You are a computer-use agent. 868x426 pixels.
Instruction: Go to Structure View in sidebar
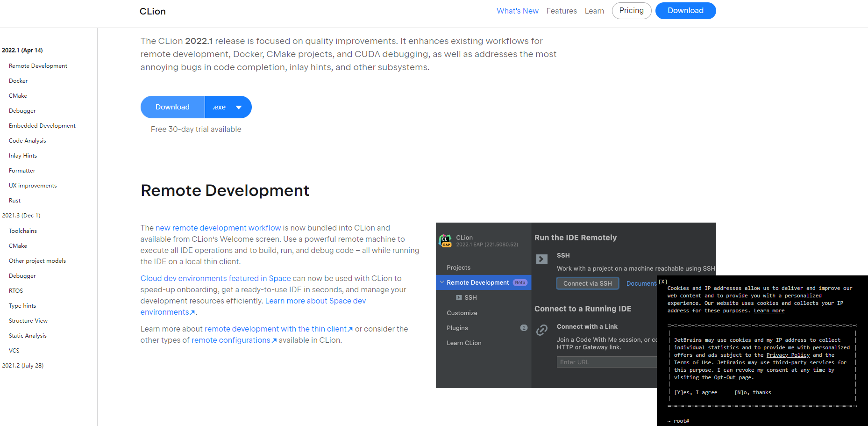28,321
